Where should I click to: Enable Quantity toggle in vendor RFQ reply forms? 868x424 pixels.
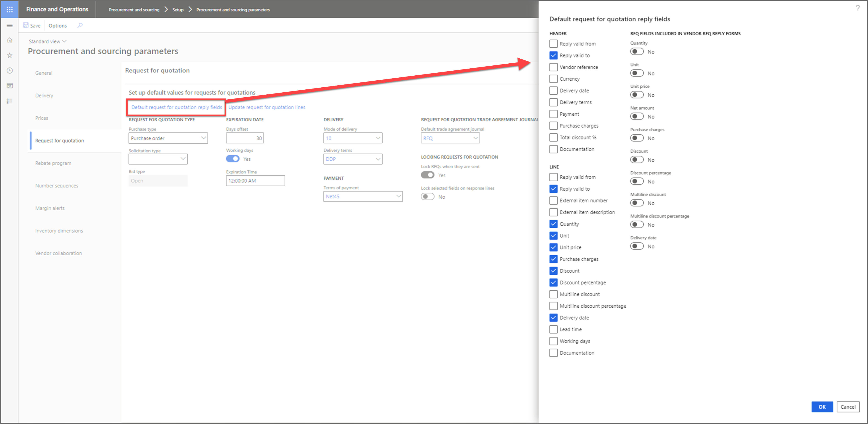click(637, 51)
